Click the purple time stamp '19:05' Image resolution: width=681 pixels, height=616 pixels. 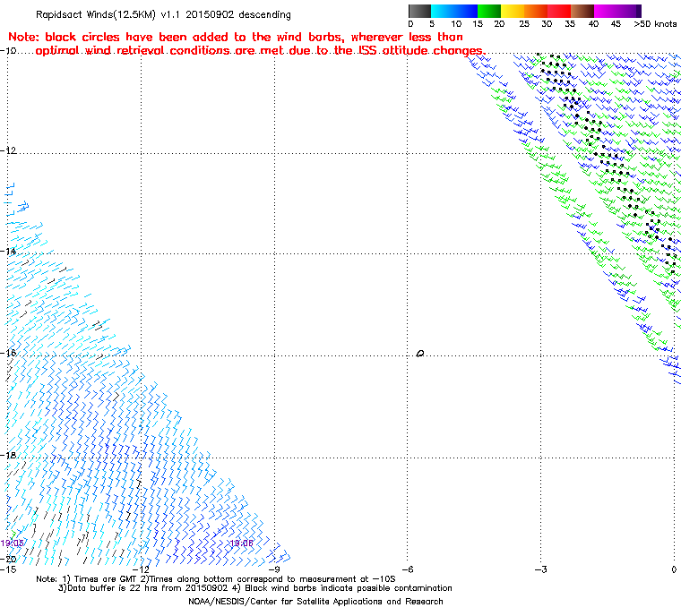click(x=13, y=543)
